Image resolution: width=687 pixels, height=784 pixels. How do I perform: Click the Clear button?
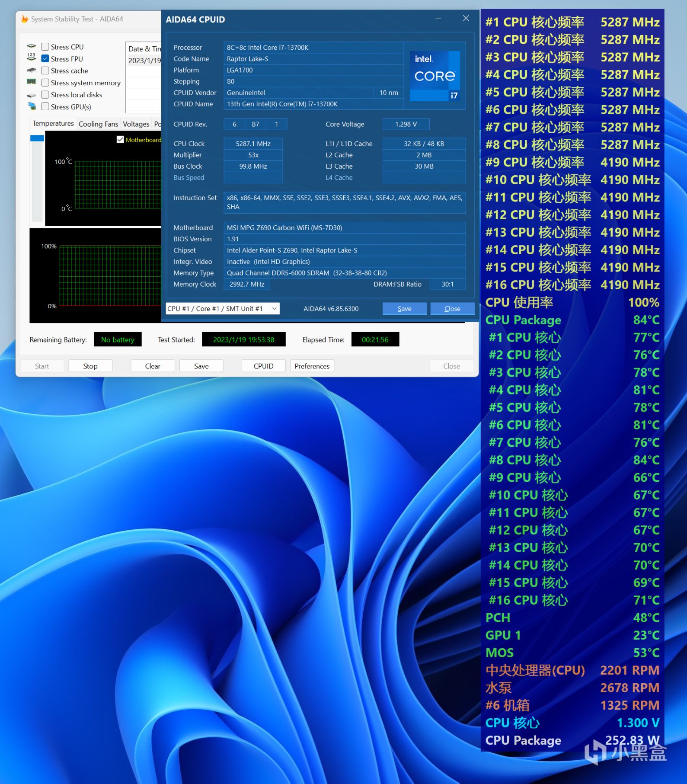(153, 366)
